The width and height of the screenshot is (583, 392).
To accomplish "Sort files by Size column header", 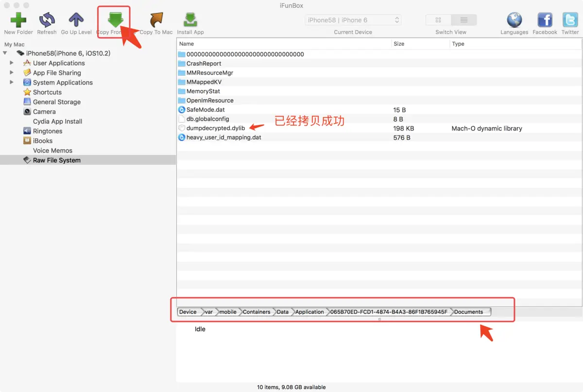I will [x=420, y=44].
